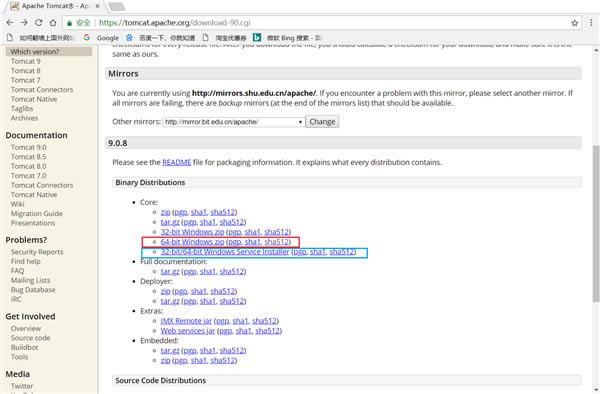The width and height of the screenshot is (600, 394).
Task: Open the README link
Action: pos(176,162)
